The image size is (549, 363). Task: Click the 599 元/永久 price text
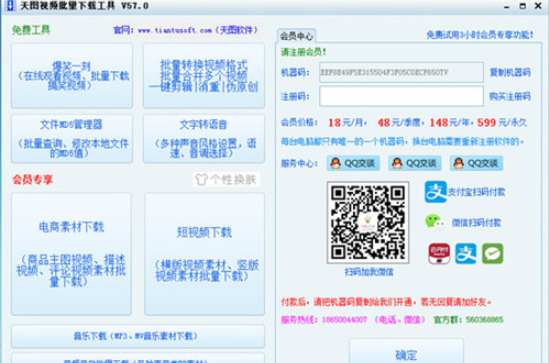[502, 123]
